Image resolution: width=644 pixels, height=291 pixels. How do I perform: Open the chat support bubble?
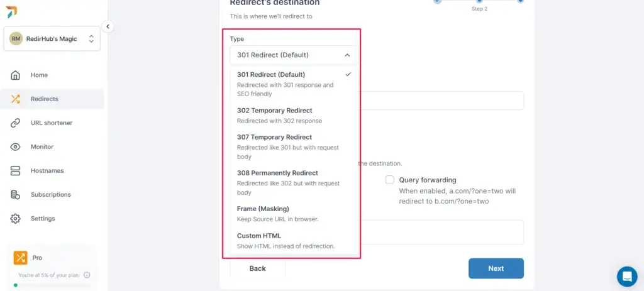coord(627,276)
